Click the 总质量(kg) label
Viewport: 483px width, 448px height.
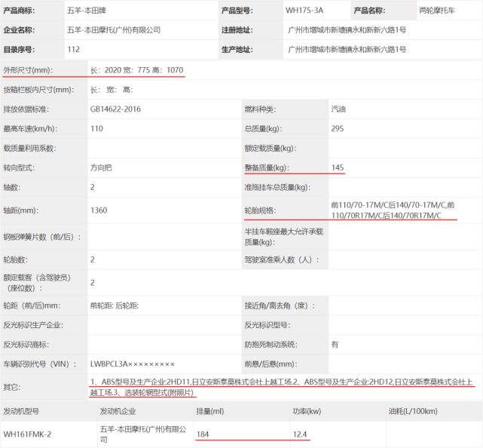[x=264, y=128]
